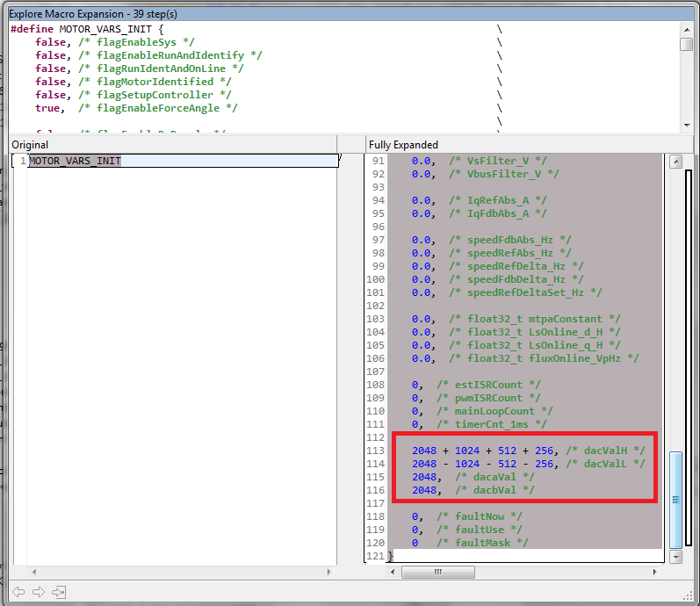The width and height of the screenshot is (700, 606).
Task: Click line 94 IqRefAbs_A
Action: pos(479,200)
